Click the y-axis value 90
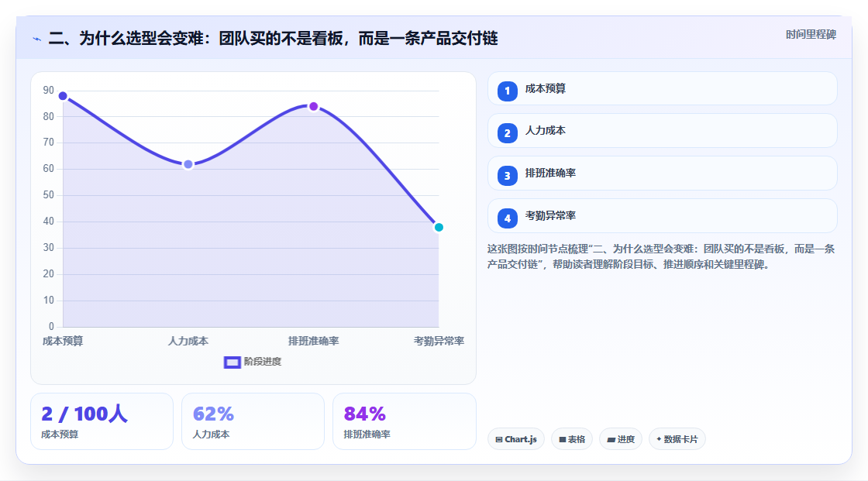 pyautogui.click(x=49, y=90)
